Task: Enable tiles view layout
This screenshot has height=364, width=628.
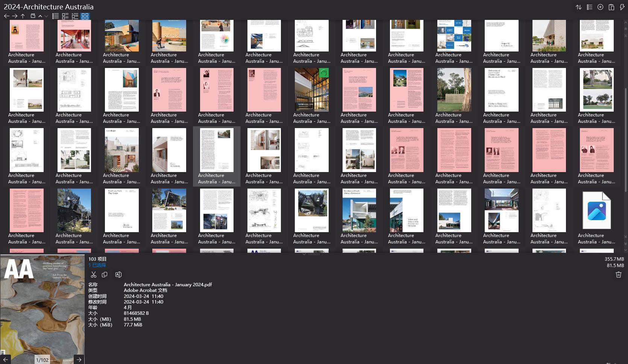Action: point(65,16)
